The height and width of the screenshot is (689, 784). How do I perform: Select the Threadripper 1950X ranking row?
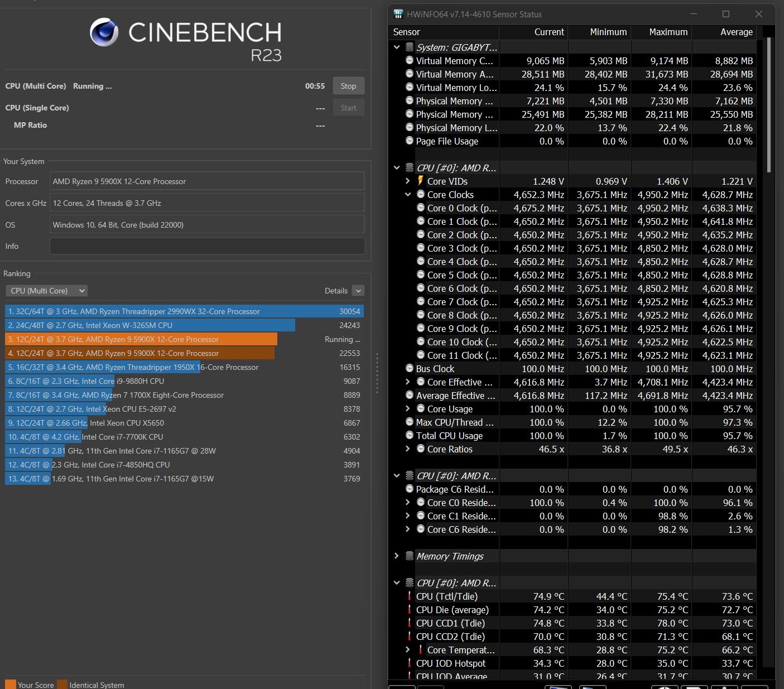click(x=184, y=367)
